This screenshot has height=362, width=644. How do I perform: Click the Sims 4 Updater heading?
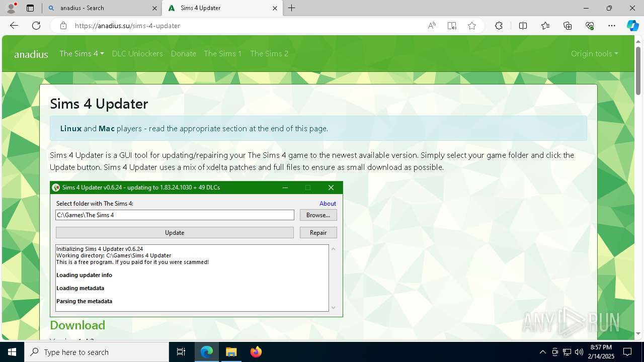(x=99, y=104)
